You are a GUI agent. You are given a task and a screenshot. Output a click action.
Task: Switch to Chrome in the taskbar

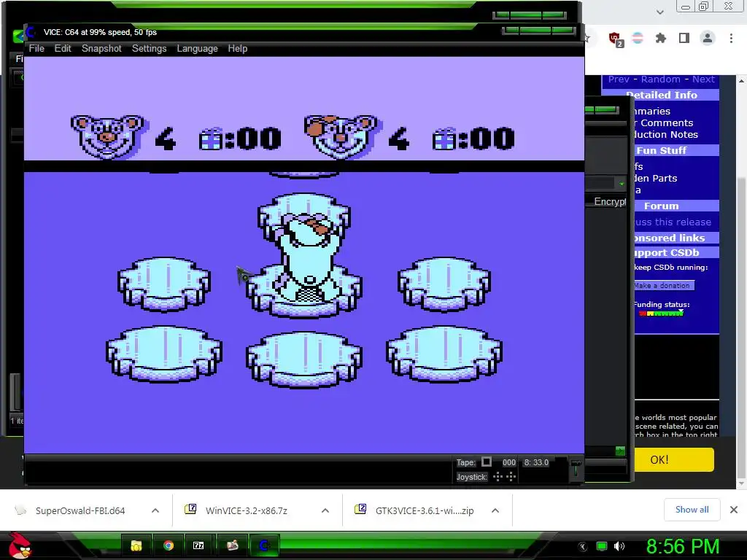click(169, 545)
